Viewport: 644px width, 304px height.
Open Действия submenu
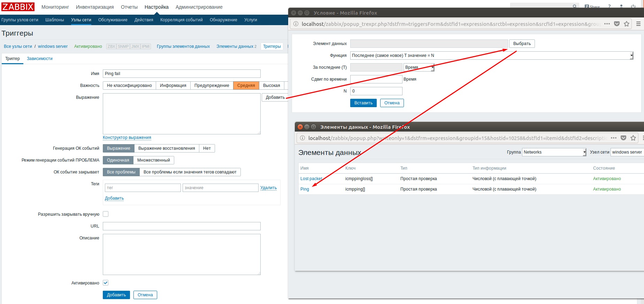(144, 20)
